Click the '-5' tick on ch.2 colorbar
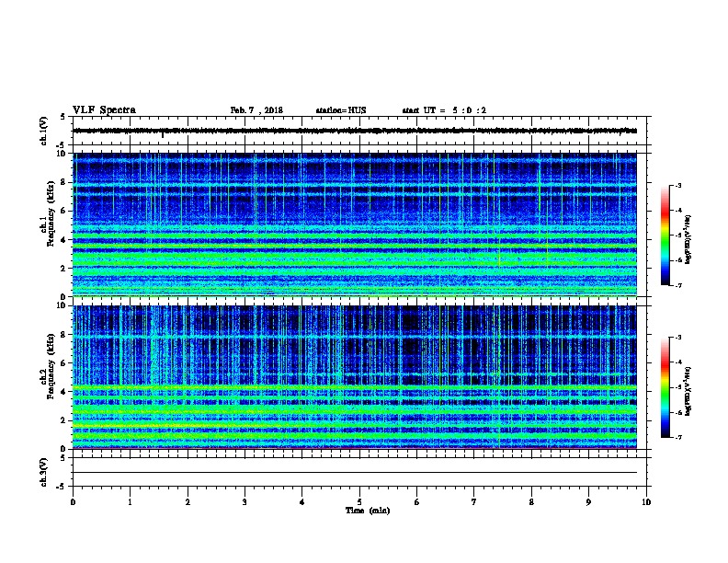This screenshot has height=563, width=728. (678, 387)
